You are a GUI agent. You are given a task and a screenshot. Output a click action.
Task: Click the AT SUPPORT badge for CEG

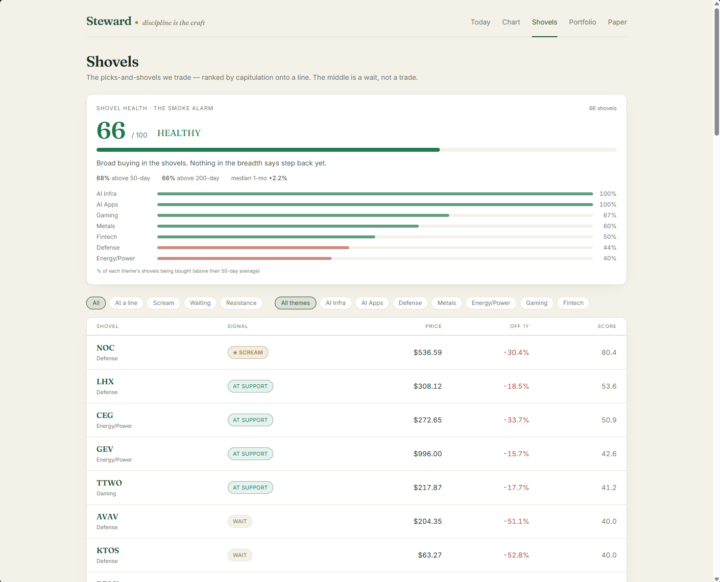[250, 420]
